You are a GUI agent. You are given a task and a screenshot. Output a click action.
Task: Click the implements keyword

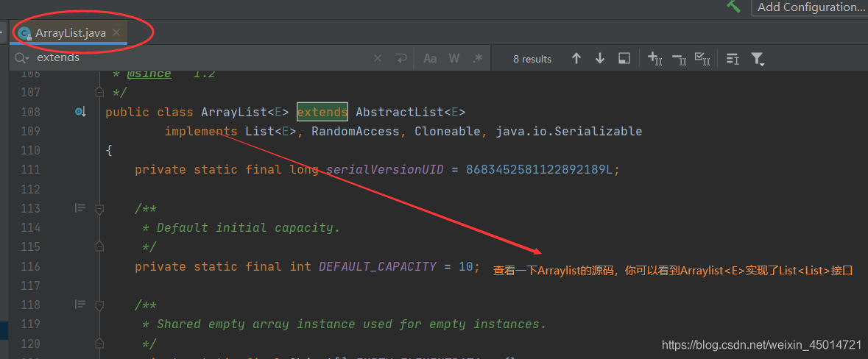201,132
